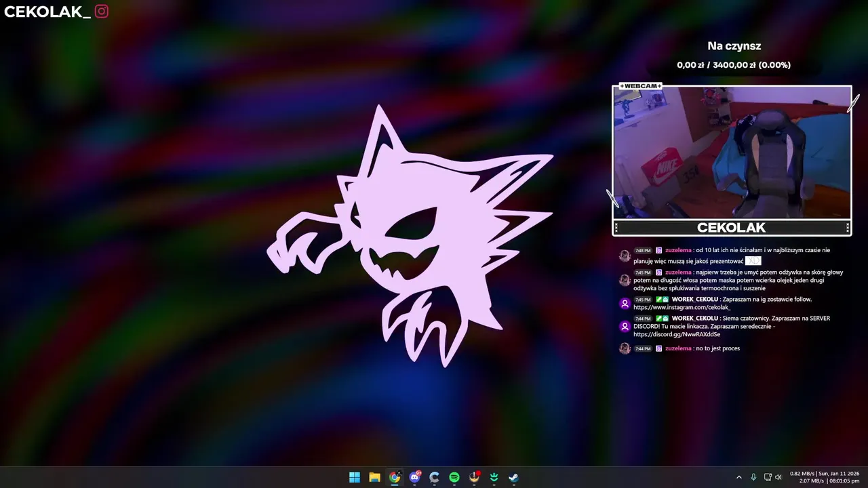Click WOREK_CEKOLU username on Instagram message
This screenshot has height=488, width=868.
coord(694,300)
